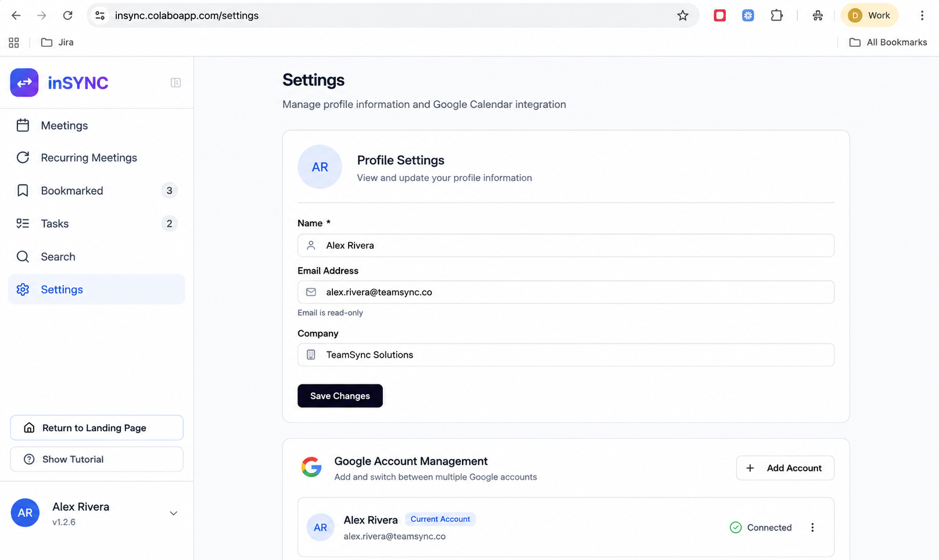
Task: Open the Extensions puzzle-piece menu
Action: pyautogui.click(x=777, y=16)
